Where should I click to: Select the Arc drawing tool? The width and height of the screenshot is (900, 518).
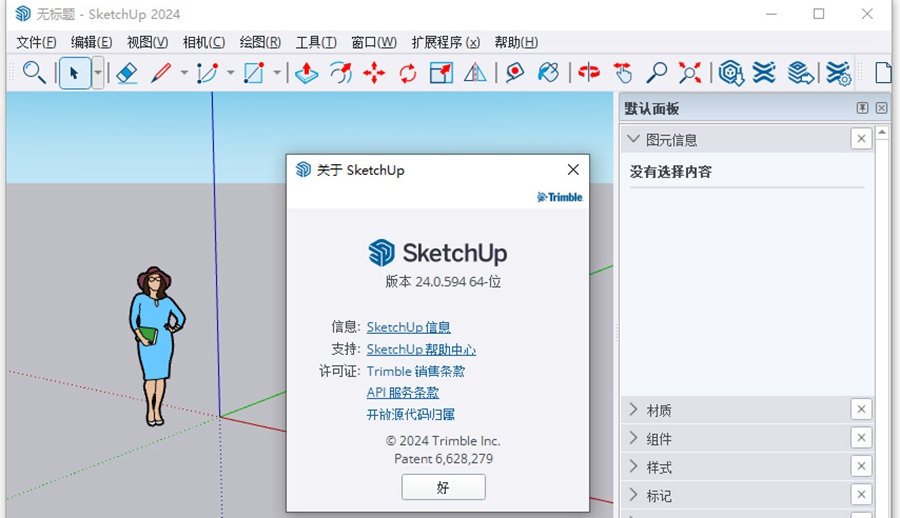pyautogui.click(x=207, y=73)
